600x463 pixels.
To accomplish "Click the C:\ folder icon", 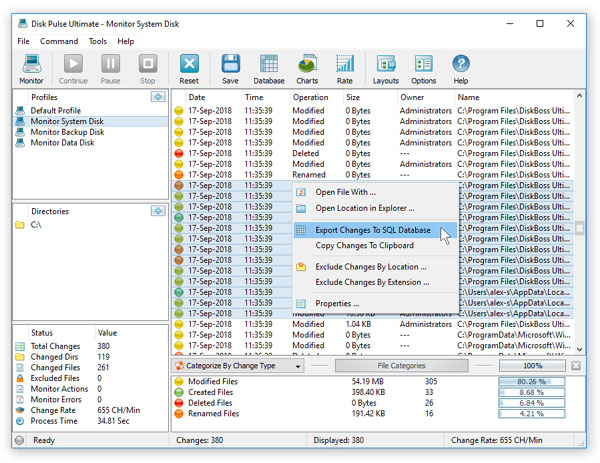I will 20,225.
